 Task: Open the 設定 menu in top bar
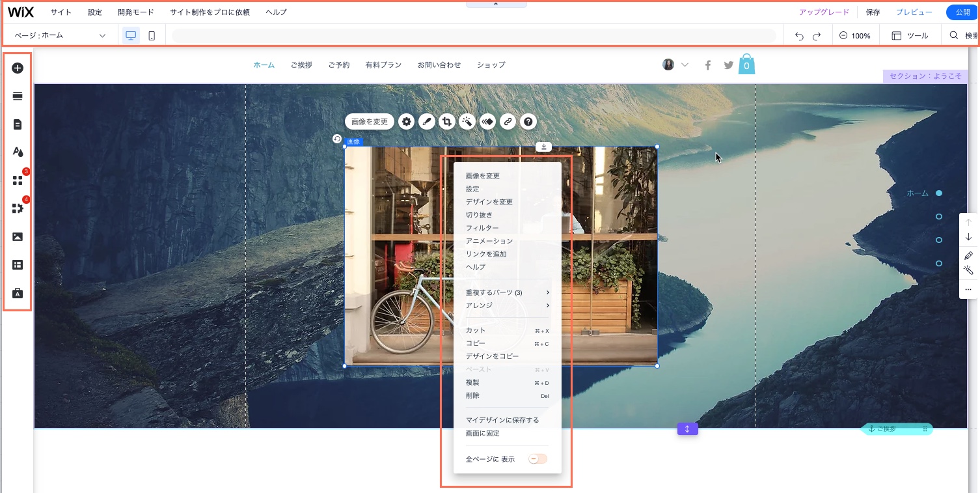95,12
